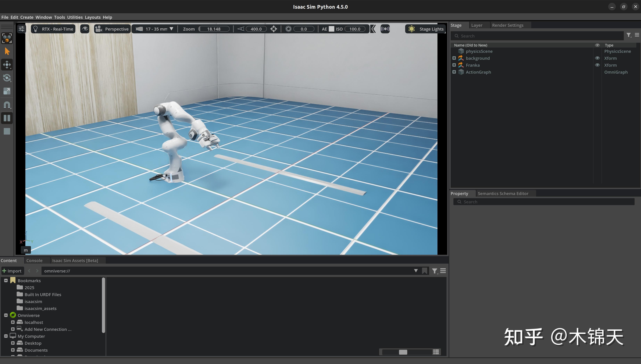This screenshot has width=641, height=364.
Task: Hide the background prim
Action: coord(597,58)
